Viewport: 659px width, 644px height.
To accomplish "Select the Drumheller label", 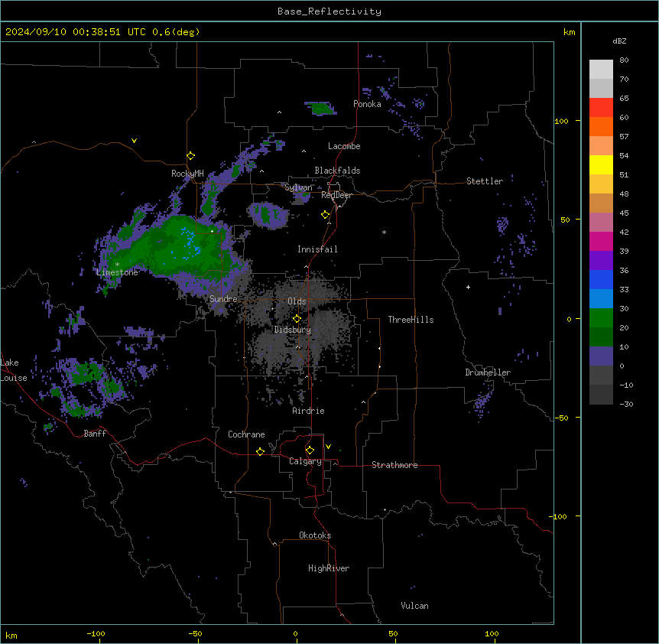I will click(x=488, y=372).
